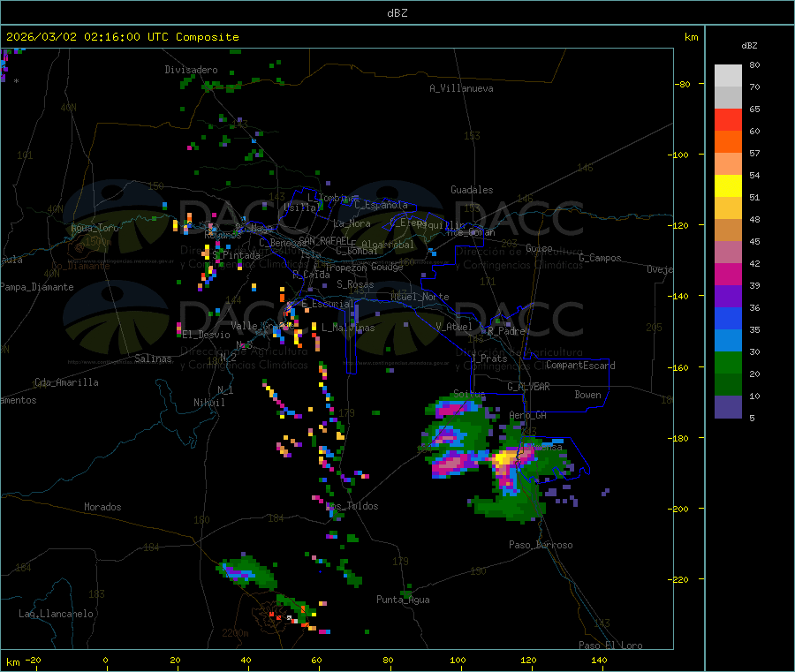Click the '-200' km tick on right axis
795x672 pixels.
click(680, 509)
